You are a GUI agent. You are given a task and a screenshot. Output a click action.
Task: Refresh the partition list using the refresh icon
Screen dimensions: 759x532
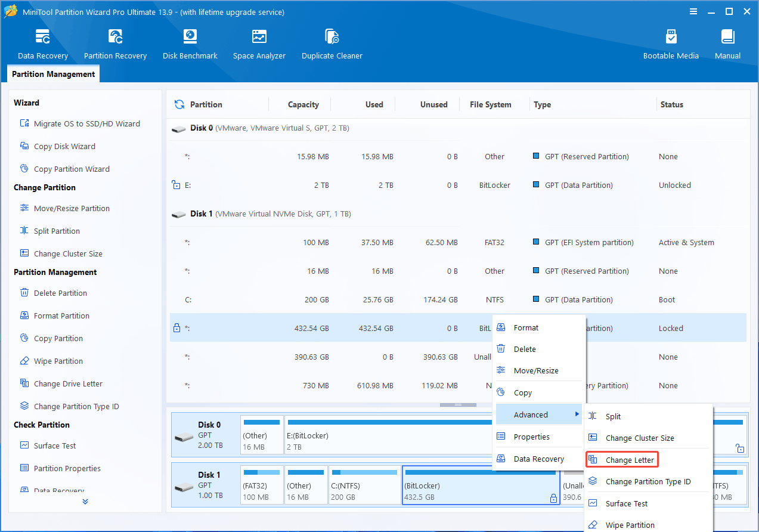179,104
